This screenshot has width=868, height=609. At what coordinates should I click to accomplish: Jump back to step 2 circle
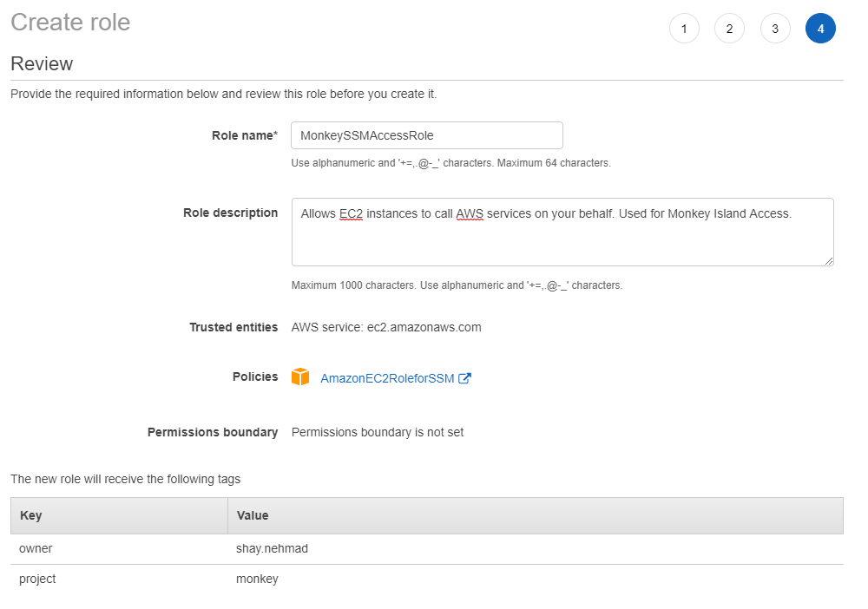(729, 29)
